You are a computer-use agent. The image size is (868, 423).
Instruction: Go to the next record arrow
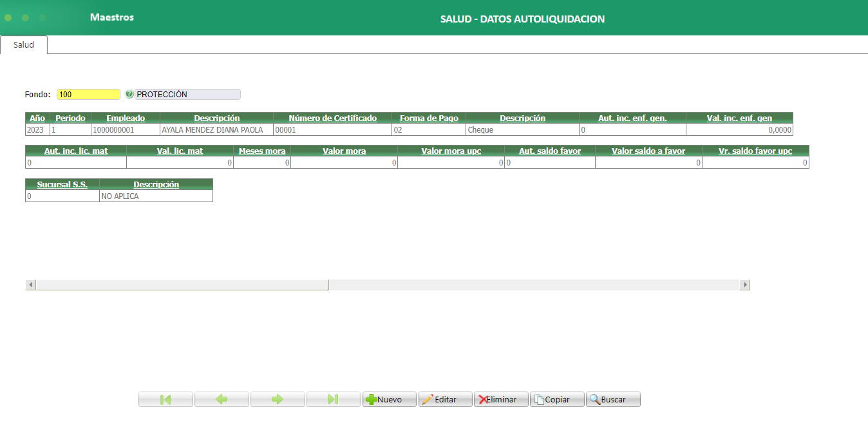[278, 400]
